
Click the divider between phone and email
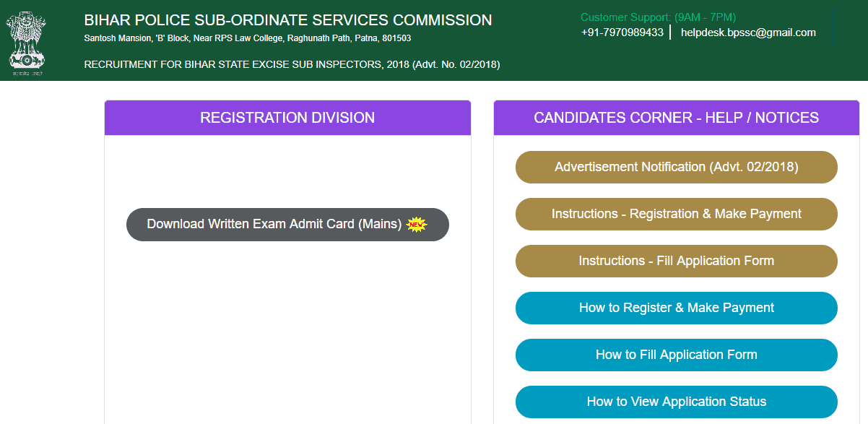coord(671,33)
